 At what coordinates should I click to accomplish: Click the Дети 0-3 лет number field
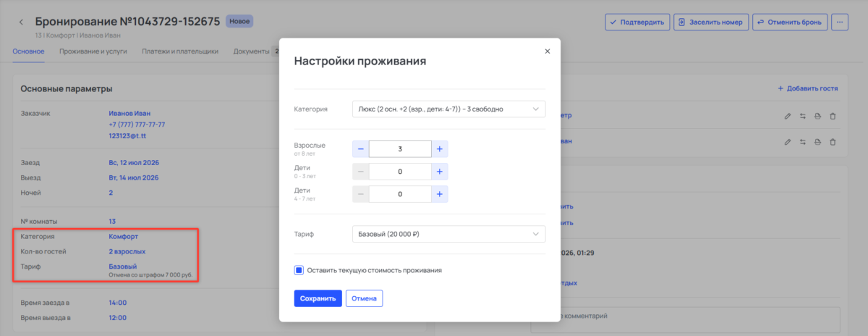tap(400, 172)
